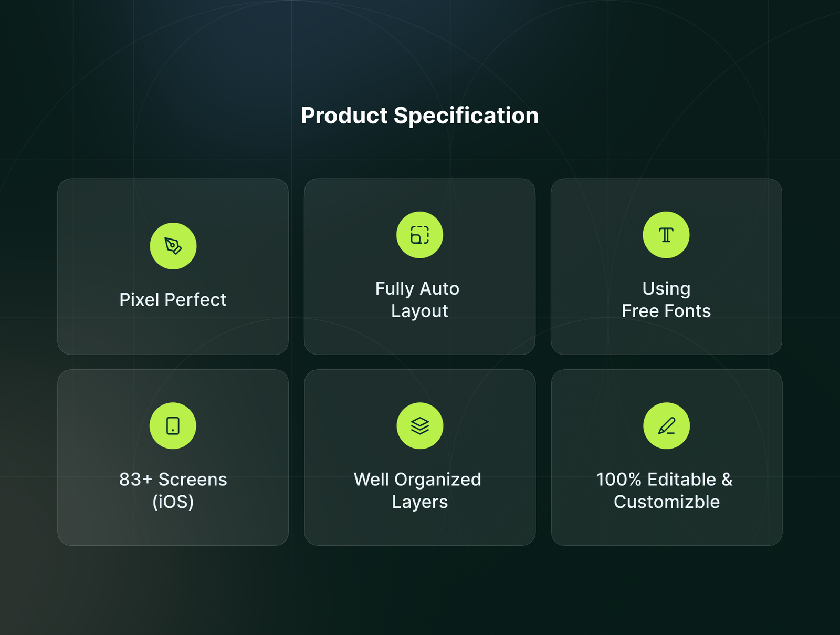Screen dimensions: 840x635
Task: Click the 'Fully Auto Layout' label text
Action: [418, 299]
